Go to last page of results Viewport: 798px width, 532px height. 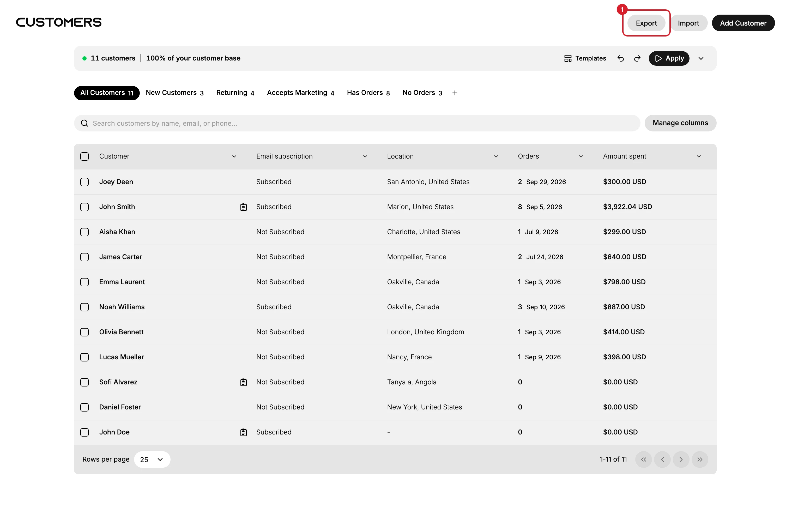pyautogui.click(x=700, y=460)
